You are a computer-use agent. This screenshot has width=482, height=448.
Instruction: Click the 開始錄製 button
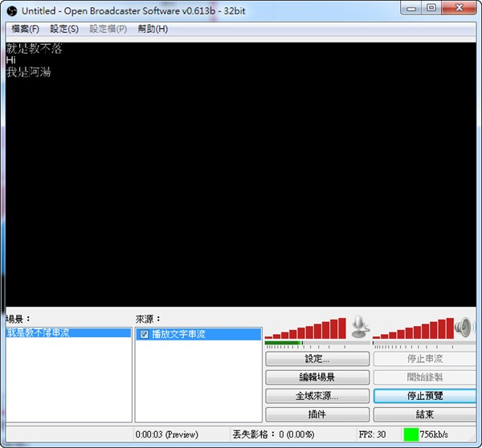pyautogui.click(x=425, y=377)
